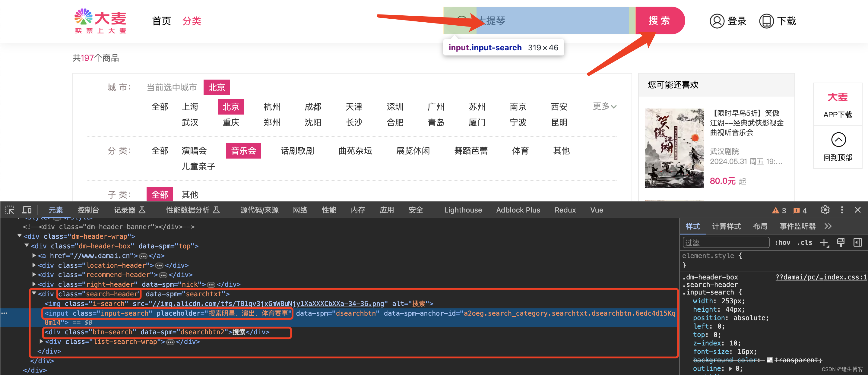
Task: Toggle the device toolbar icon
Action: pos(27,210)
